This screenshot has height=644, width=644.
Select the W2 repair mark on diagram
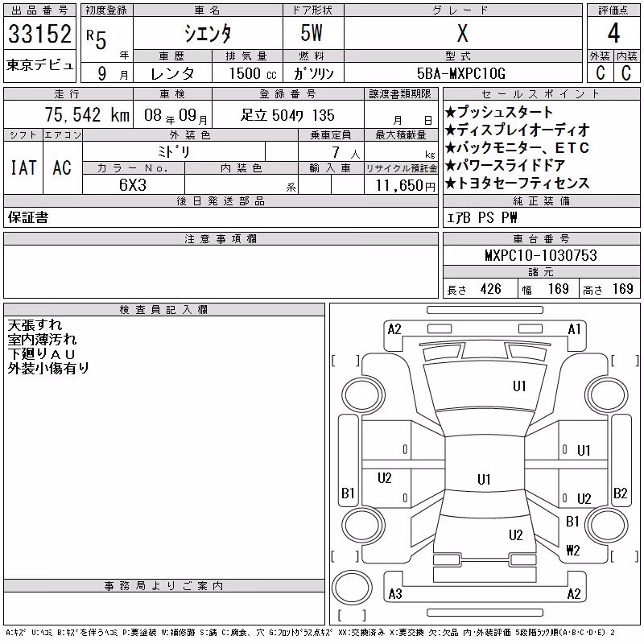point(573,550)
